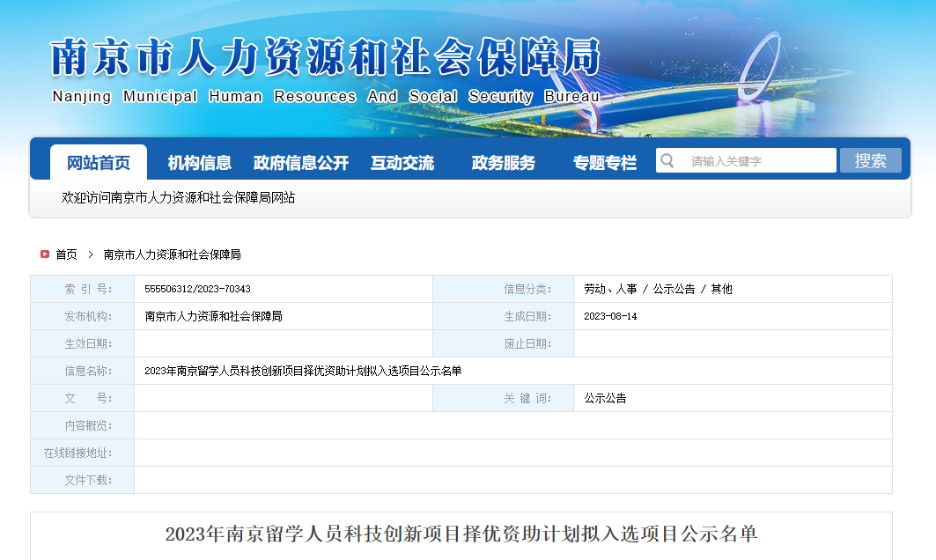The height and width of the screenshot is (560, 936).
Task: Open the 专题专栏 navigation item
Action: point(605,163)
